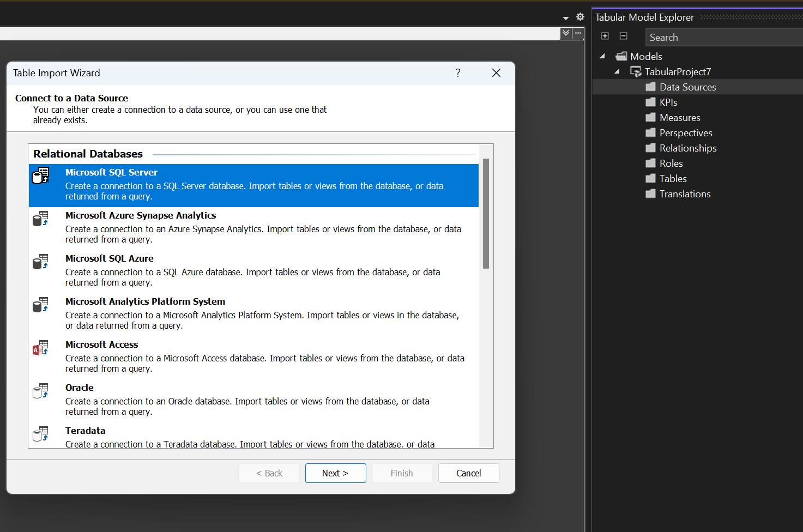Go to the Next wizard step
Screen dimensions: 803x532
click(x=335, y=473)
